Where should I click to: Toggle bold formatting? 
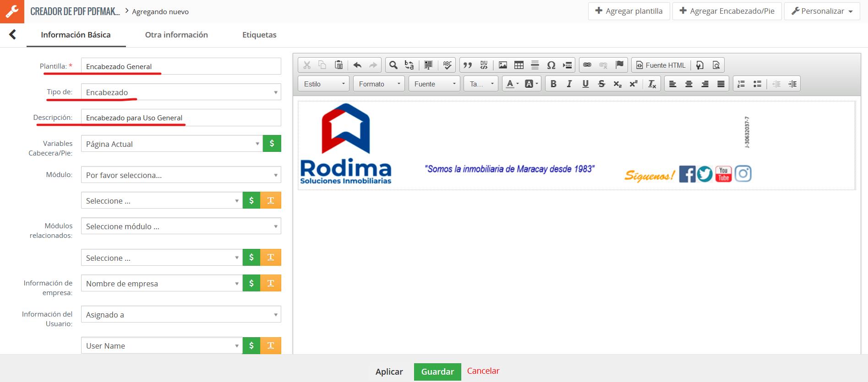[x=553, y=84]
